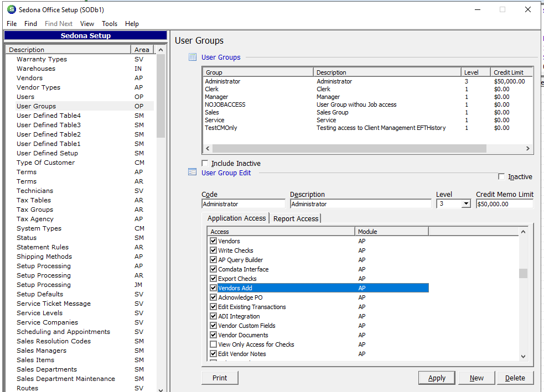Sort user groups by Credit Limit header

tap(511, 72)
